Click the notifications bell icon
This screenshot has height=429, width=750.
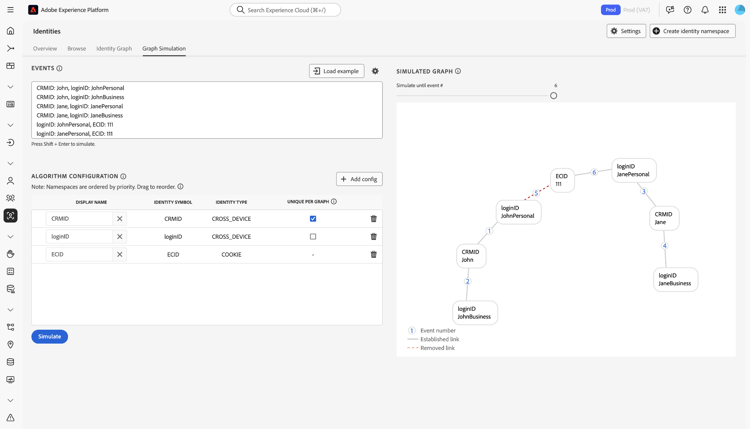(x=705, y=10)
